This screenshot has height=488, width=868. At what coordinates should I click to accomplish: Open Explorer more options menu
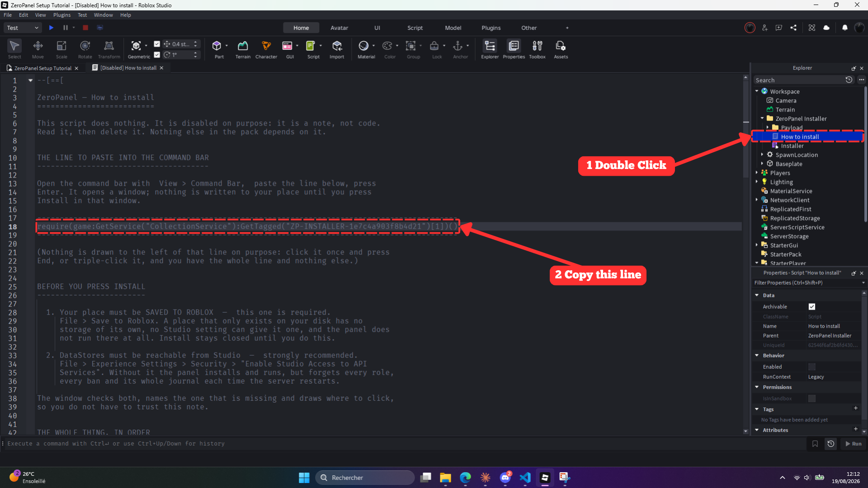(x=862, y=80)
